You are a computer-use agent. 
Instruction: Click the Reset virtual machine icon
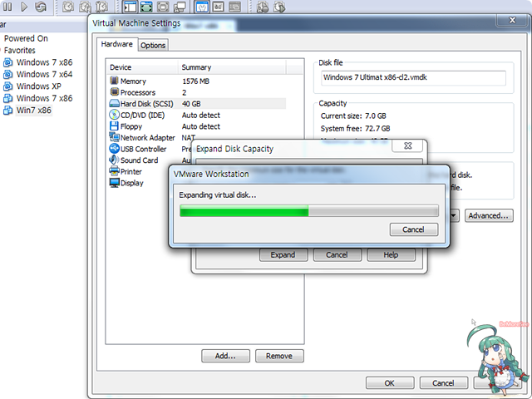pyautogui.click(x=41, y=7)
